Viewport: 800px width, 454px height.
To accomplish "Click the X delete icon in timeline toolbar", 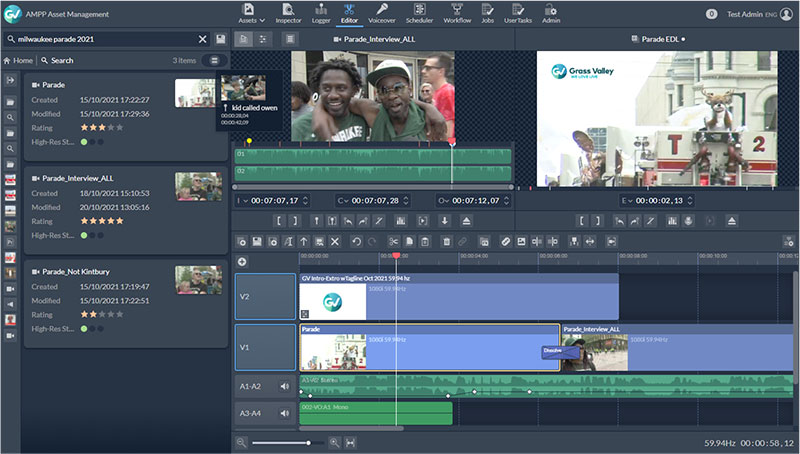I will (x=335, y=241).
